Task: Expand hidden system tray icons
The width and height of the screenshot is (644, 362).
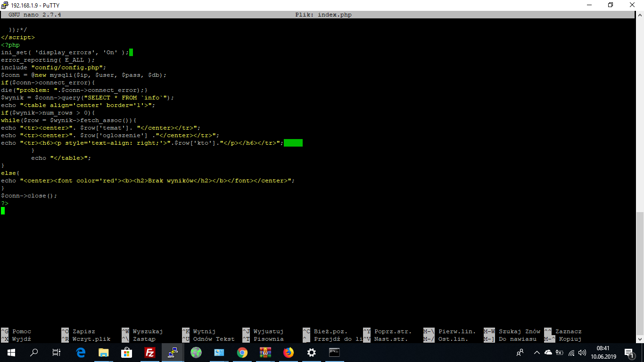Action: pyautogui.click(x=537, y=353)
